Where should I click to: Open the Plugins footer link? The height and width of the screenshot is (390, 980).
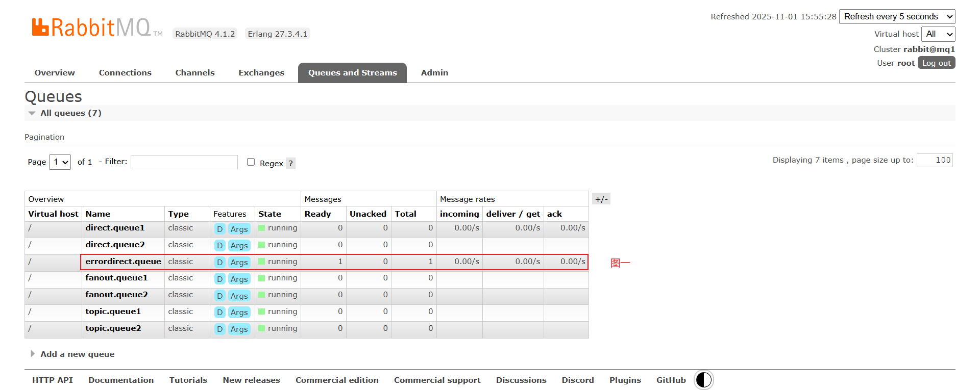coord(625,380)
